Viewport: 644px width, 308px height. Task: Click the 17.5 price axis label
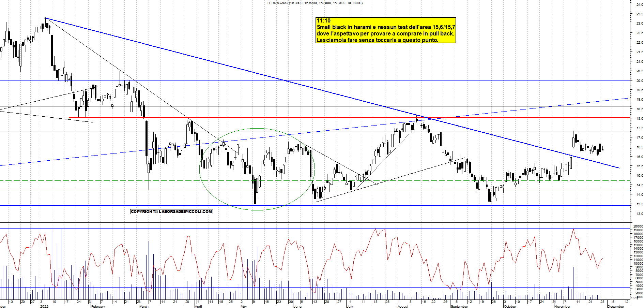click(640, 128)
